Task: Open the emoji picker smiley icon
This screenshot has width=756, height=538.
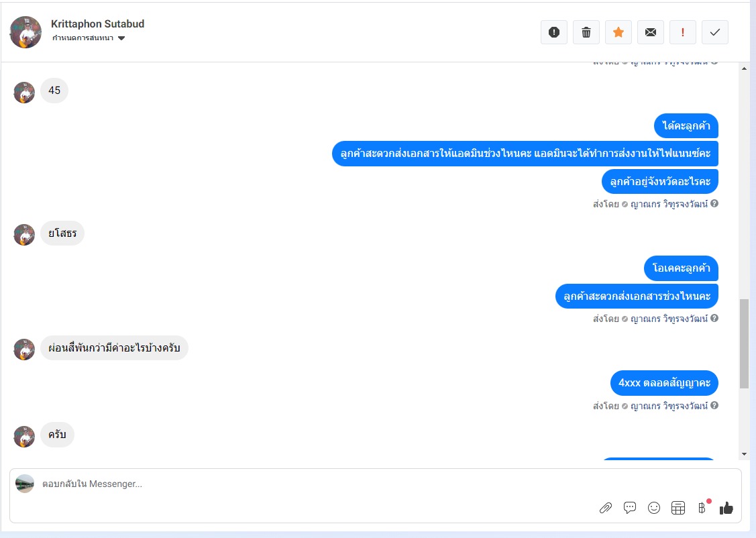Action: tap(654, 508)
